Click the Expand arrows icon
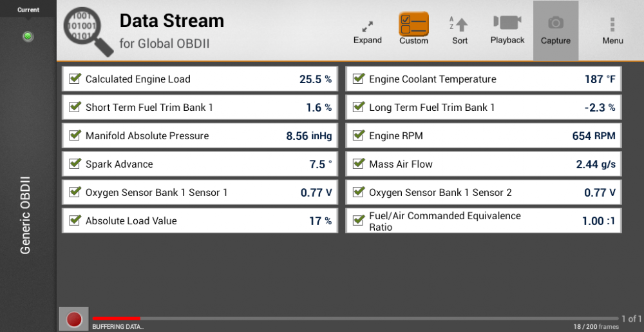The width and height of the screenshot is (644, 332). coord(367,26)
